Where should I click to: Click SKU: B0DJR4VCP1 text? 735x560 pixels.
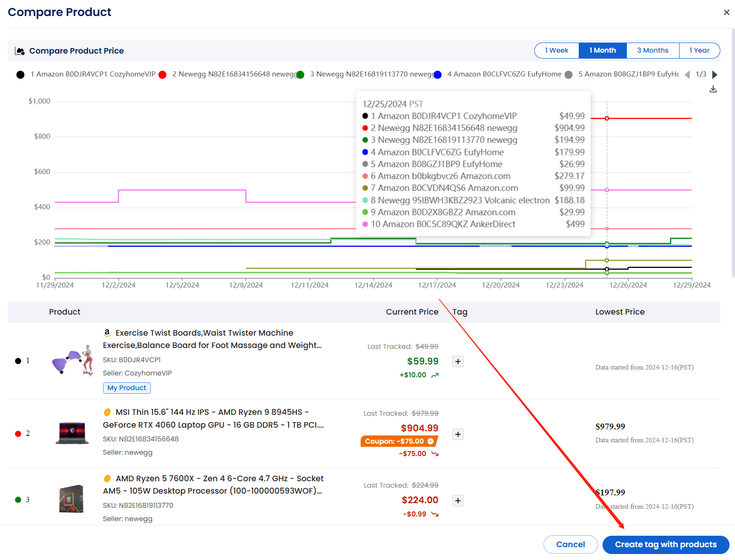pos(132,360)
